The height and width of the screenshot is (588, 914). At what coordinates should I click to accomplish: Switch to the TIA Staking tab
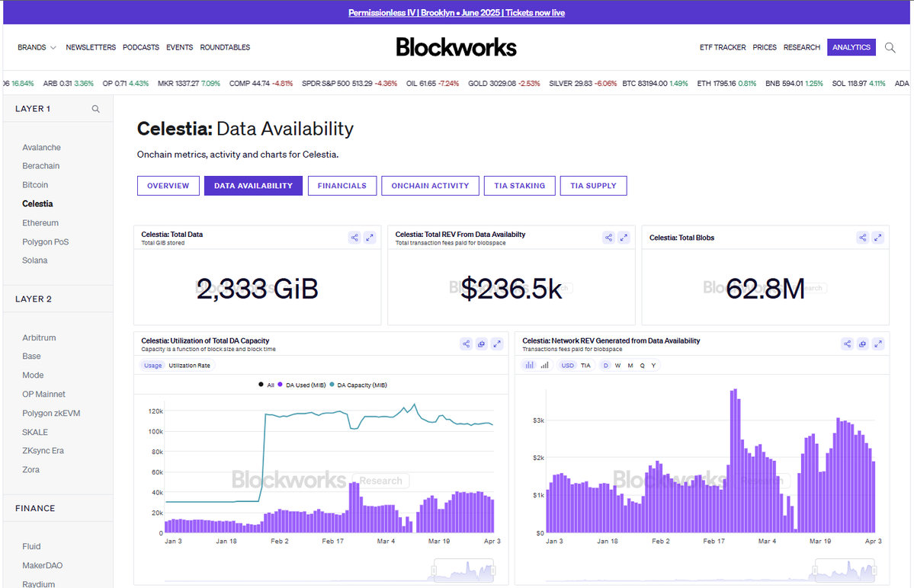click(x=519, y=186)
